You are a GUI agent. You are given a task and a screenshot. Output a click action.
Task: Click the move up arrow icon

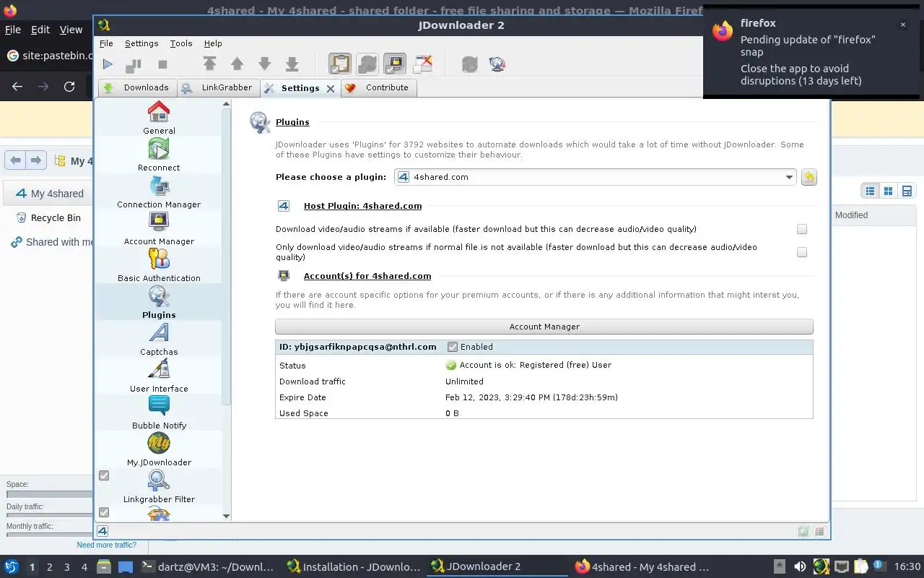coord(237,64)
